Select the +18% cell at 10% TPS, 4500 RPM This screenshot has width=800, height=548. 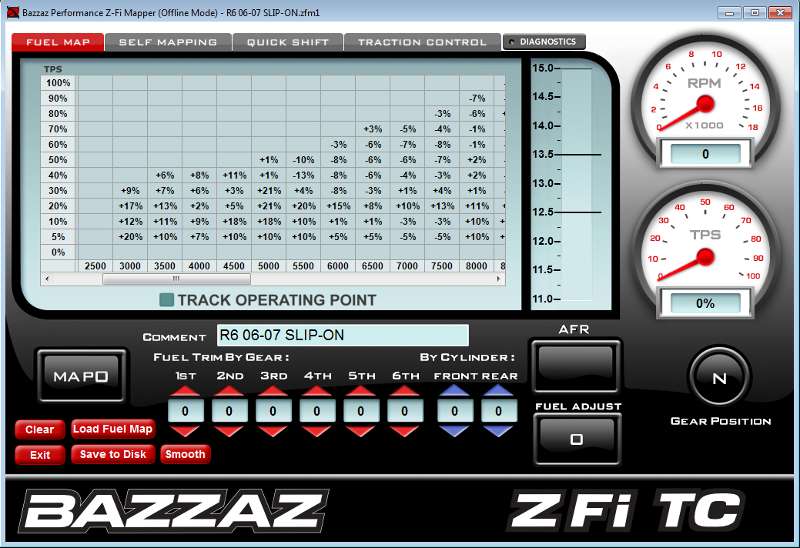pyautogui.click(x=234, y=221)
